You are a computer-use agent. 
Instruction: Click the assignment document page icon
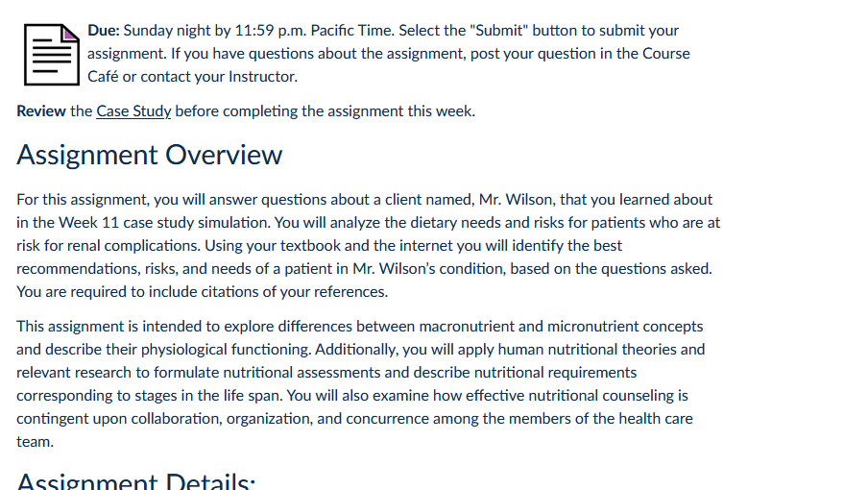[52, 54]
